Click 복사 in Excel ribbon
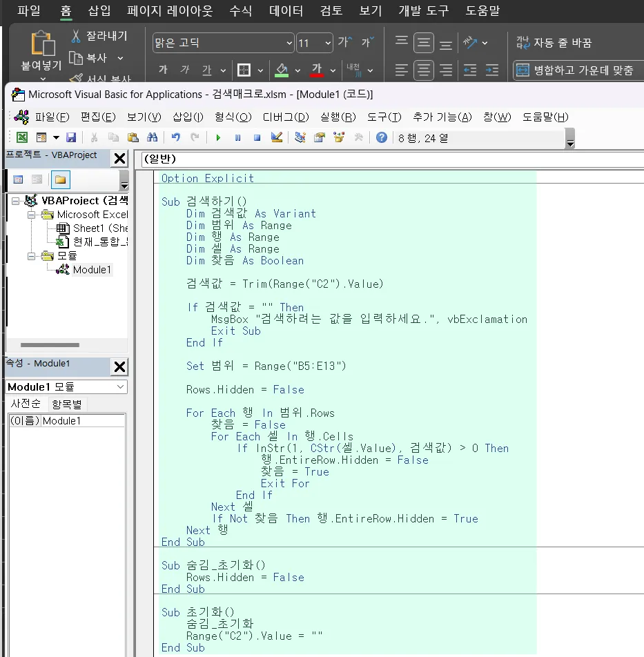 pos(89,58)
